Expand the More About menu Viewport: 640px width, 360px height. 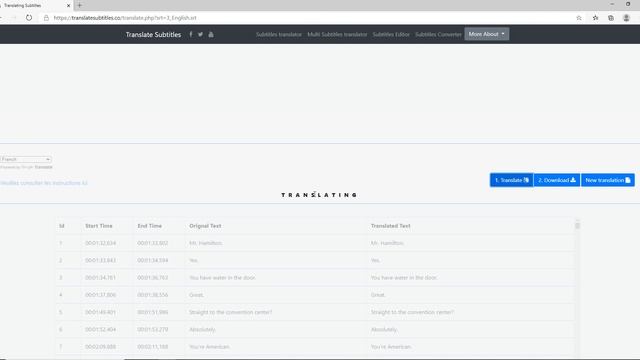click(x=487, y=34)
